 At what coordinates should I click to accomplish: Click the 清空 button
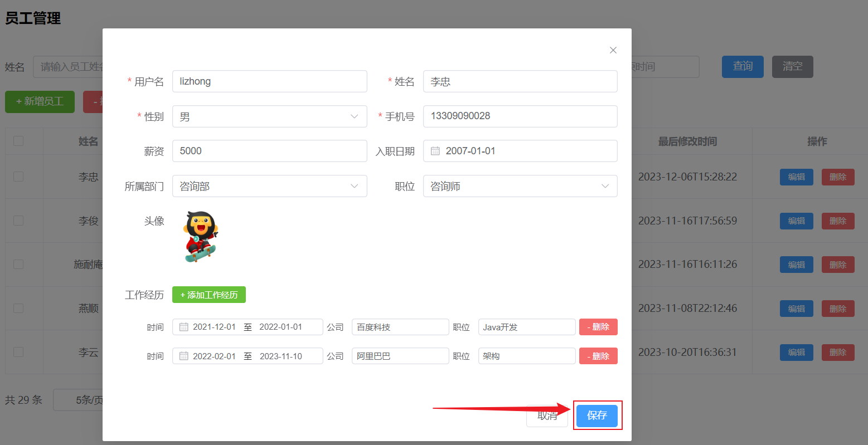tap(792, 67)
